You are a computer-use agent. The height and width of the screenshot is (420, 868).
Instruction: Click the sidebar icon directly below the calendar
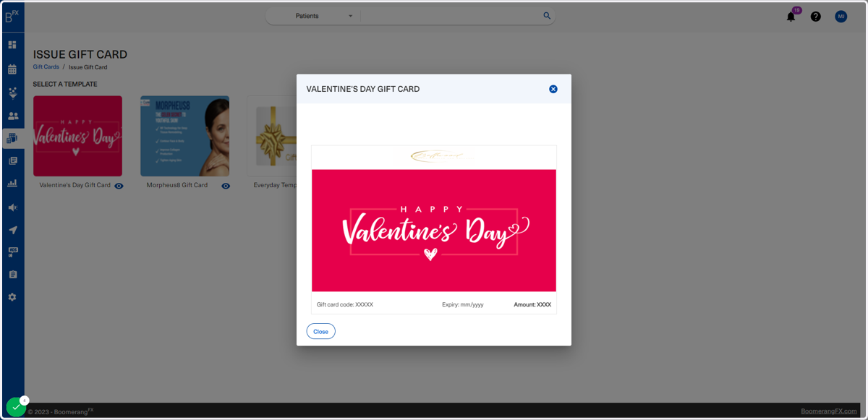point(12,93)
